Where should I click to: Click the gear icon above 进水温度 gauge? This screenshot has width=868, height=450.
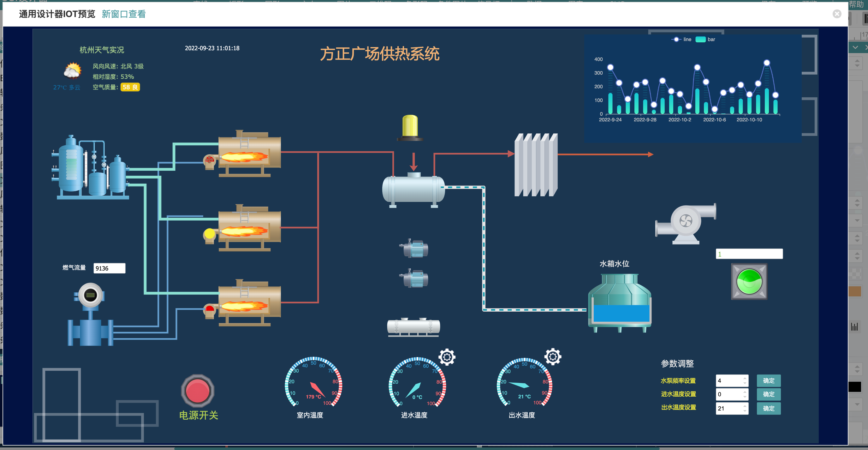click(x=447, y=357)
